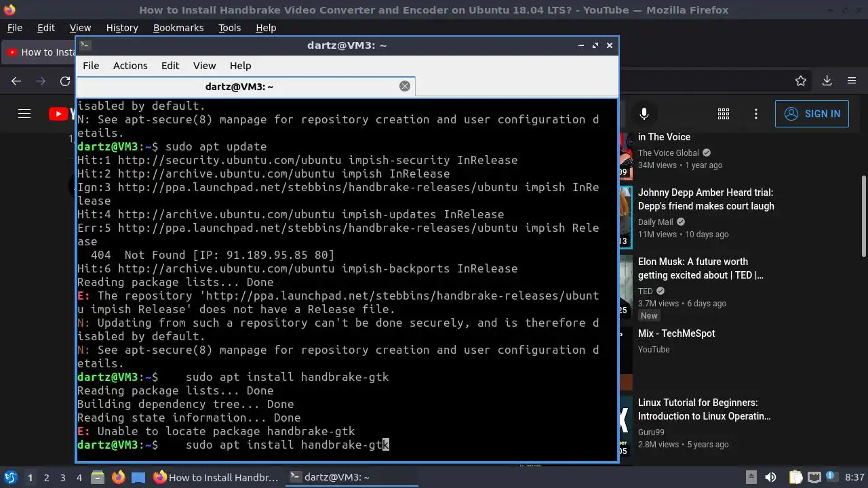Open 'Elon Musk: A future worth' video
This screenshot has height=488, width=868.
tap(701, 268)
